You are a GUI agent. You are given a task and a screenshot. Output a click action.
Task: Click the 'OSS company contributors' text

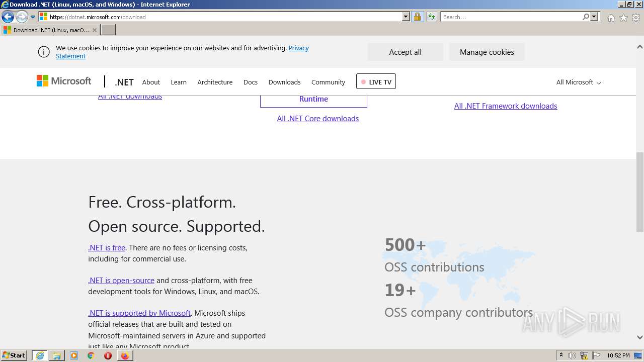click(458, 312)
